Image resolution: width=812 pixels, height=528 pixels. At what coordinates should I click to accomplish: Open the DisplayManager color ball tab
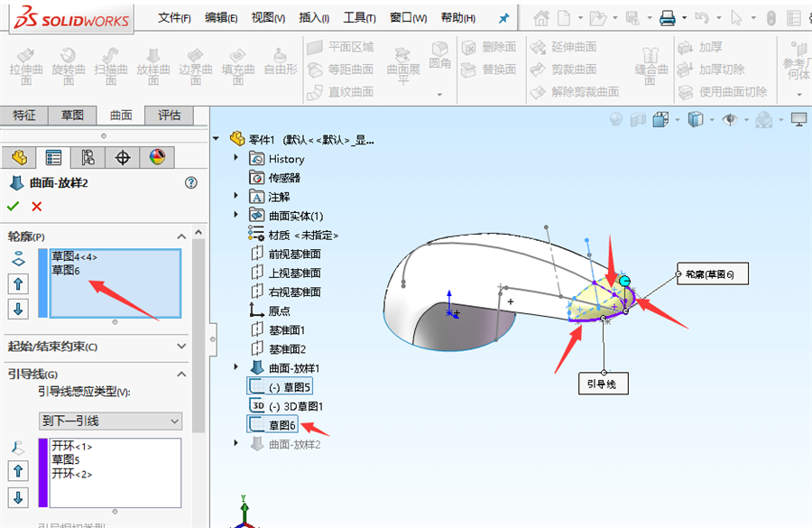click(x=157, y=157)
